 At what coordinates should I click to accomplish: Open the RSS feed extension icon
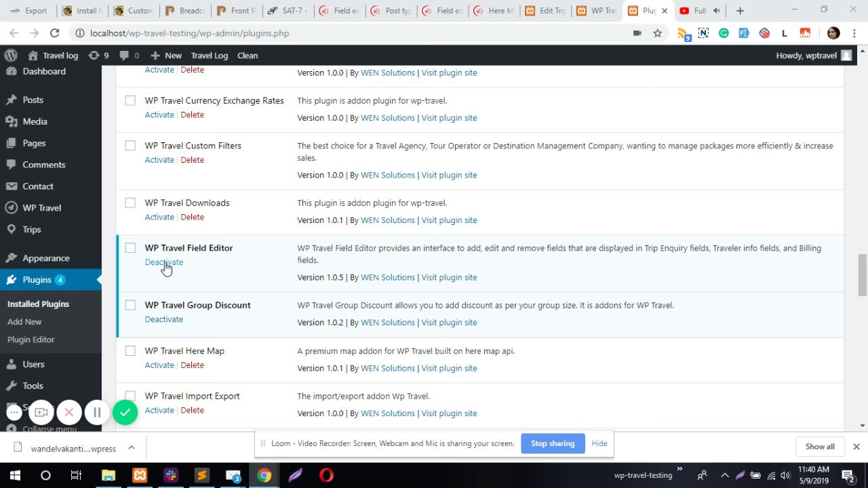tap(684, 34)
